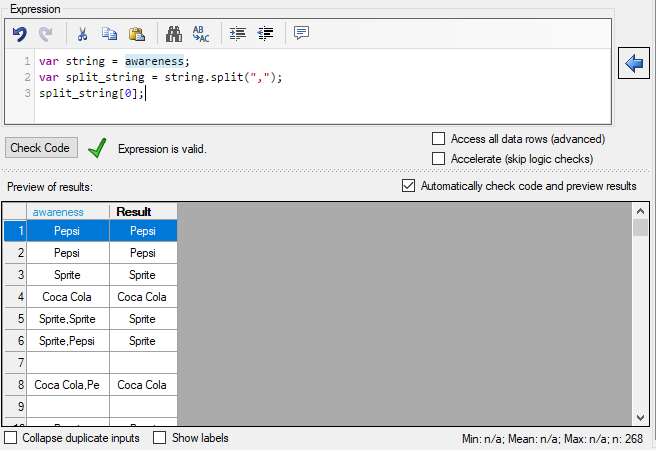Click line number 3 in editor gutter

pyautogui.click(x=28, y=93)
